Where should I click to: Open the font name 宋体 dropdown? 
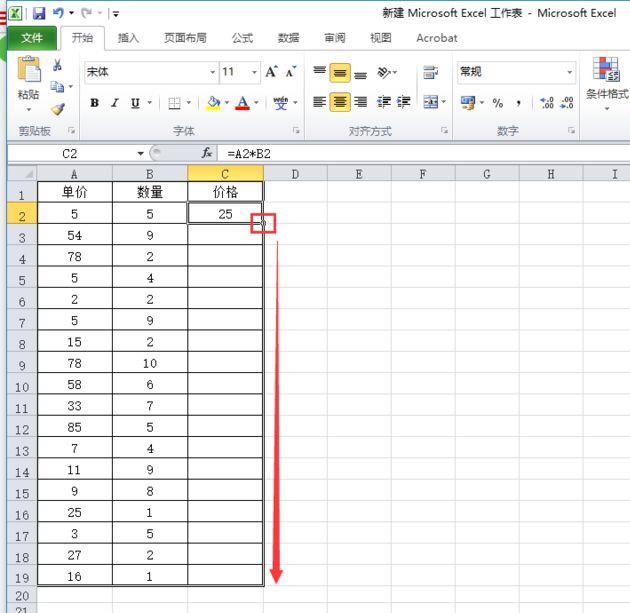(x=213, y=72)
